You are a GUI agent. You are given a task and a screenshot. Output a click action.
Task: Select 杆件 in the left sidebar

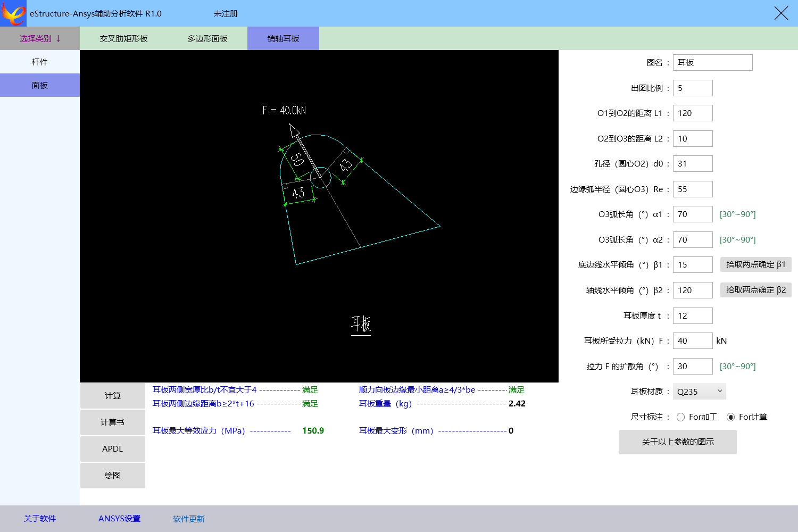click(x=40, y=62)
